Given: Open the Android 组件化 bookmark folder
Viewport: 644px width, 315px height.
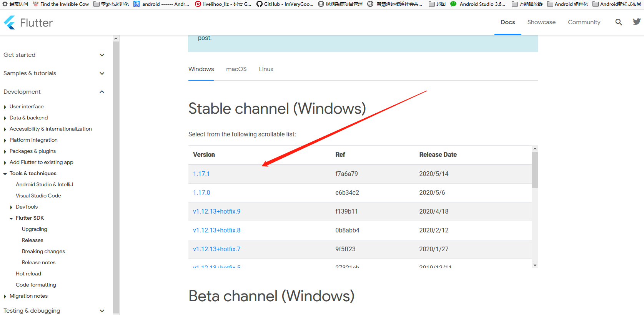Looking at the screenshot, I should click(x=567, y=4).
